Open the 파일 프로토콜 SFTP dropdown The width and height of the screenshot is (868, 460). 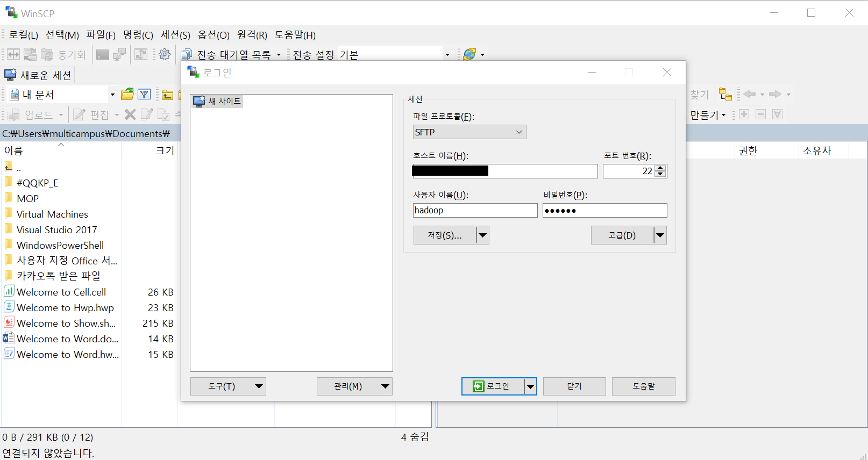tap(469, 132)
